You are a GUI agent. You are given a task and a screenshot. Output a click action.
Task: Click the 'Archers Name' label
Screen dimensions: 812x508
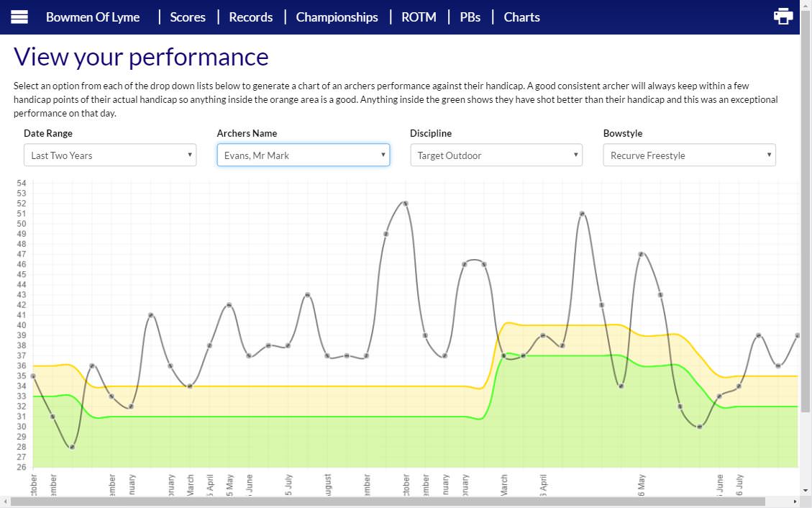pos(247,133)
